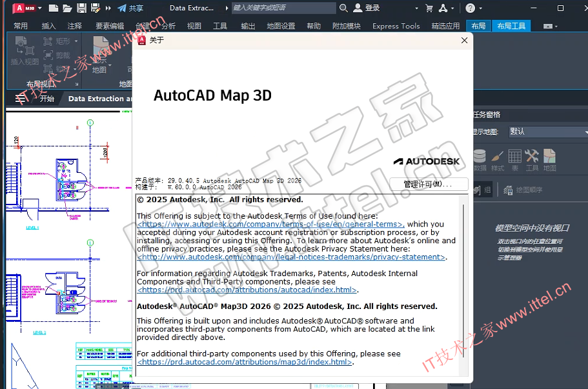
Task: Open the attributions/autocad/index.html link
Action: [x=247, y=290]
